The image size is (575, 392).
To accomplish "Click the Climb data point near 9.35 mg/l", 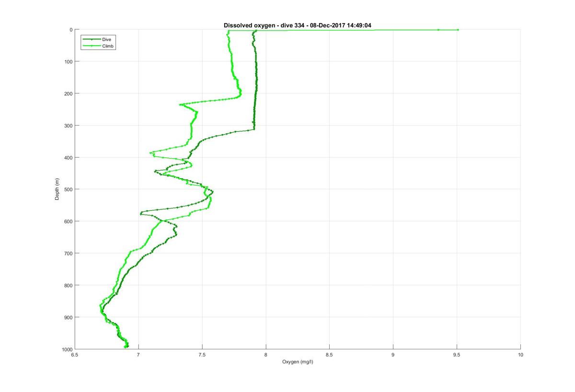I will tap(438, 30).
